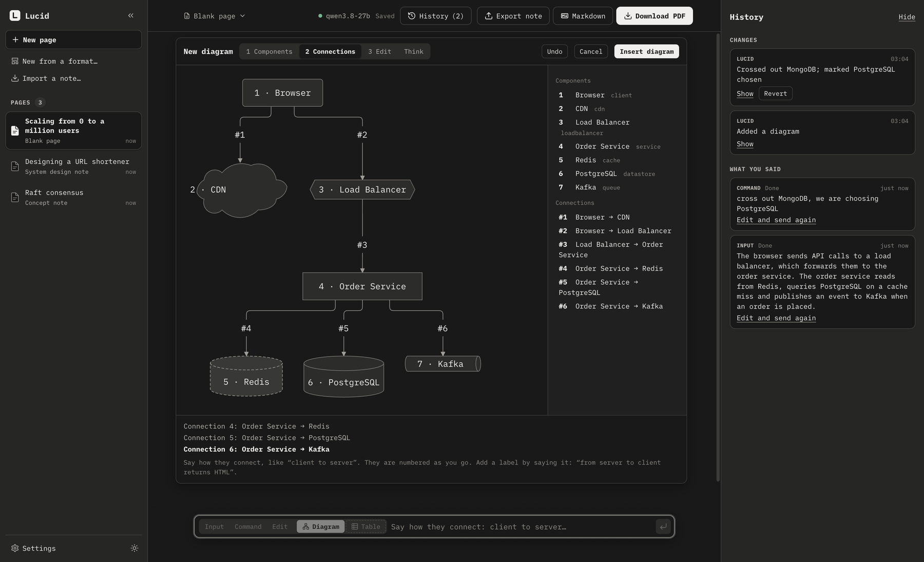Select Browser client in Components list
The image size is (924, 562).
coord(616,95)
